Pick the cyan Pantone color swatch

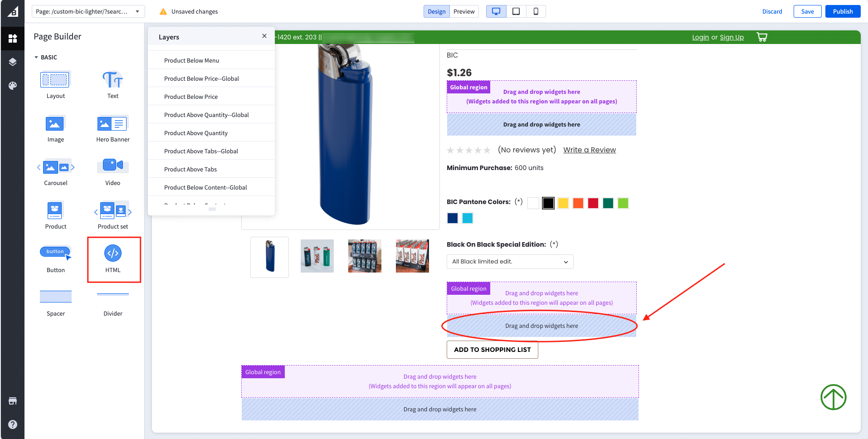[x=468, y=218]
